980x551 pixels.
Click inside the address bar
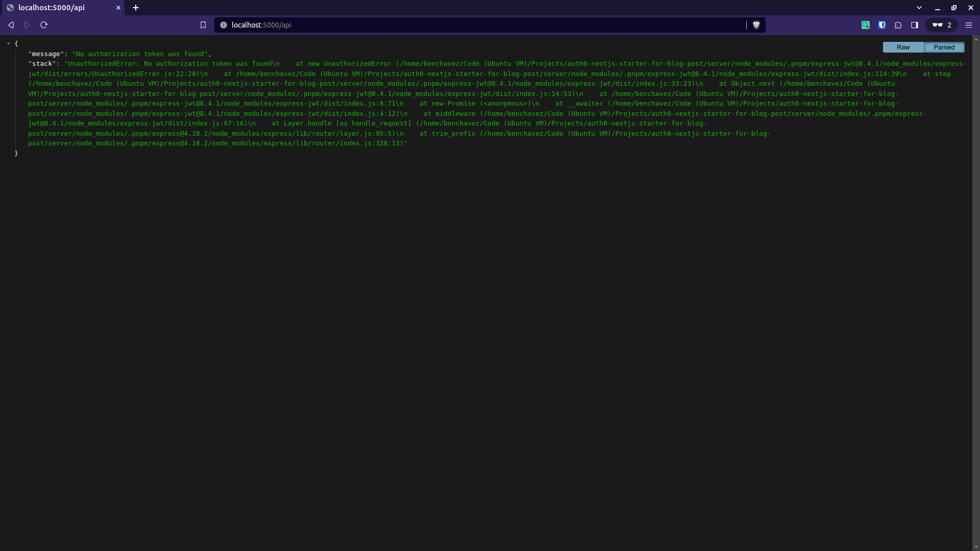459,24
